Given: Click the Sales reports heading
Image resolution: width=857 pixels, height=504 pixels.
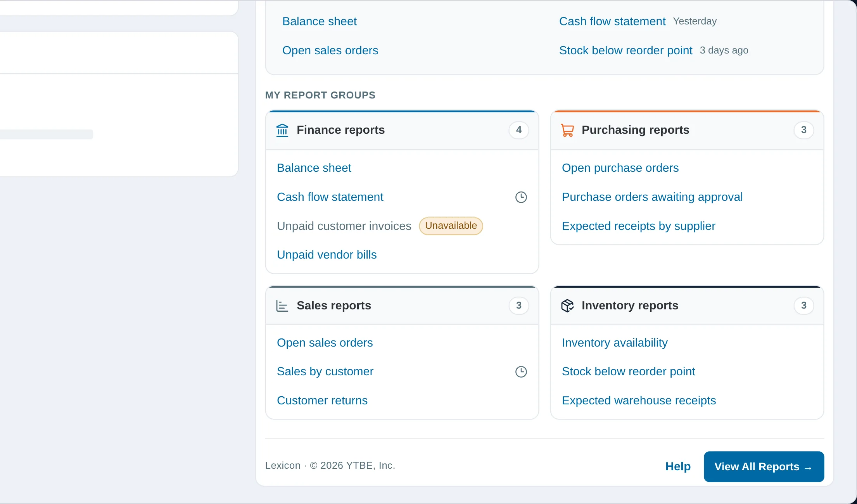Looking at the screenshot, I should (334, 306).
